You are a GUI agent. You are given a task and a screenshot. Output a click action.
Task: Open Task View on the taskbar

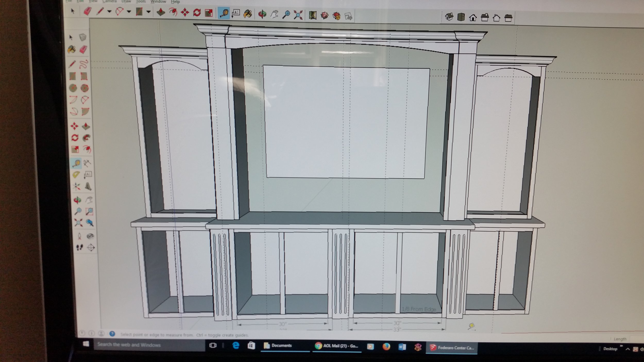[213, 345]
